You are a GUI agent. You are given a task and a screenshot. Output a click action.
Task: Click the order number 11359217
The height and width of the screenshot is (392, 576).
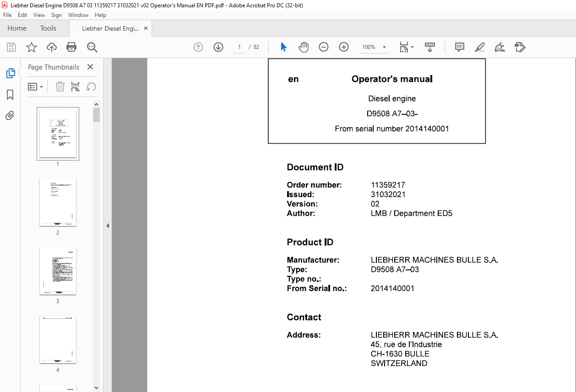(388, 185)
